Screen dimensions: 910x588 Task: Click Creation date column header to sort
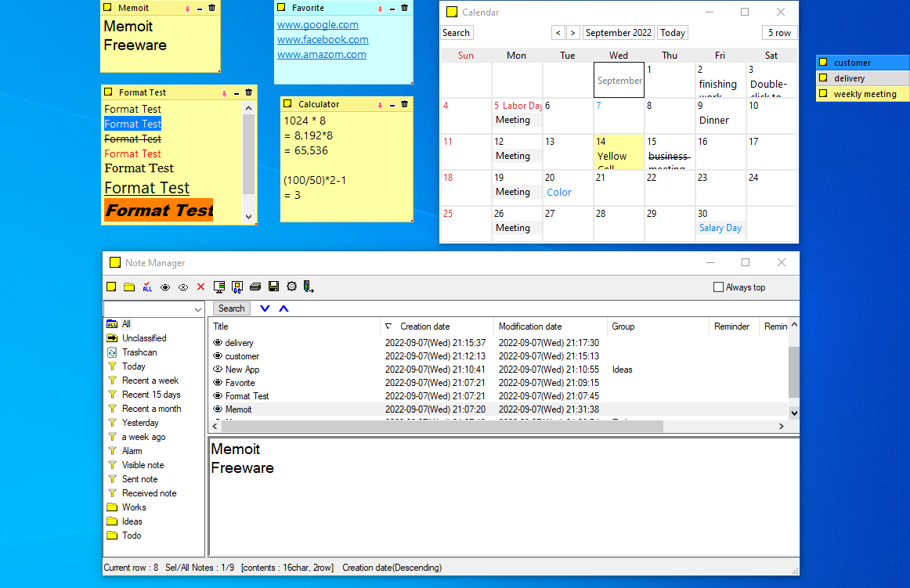pos(424,326)
